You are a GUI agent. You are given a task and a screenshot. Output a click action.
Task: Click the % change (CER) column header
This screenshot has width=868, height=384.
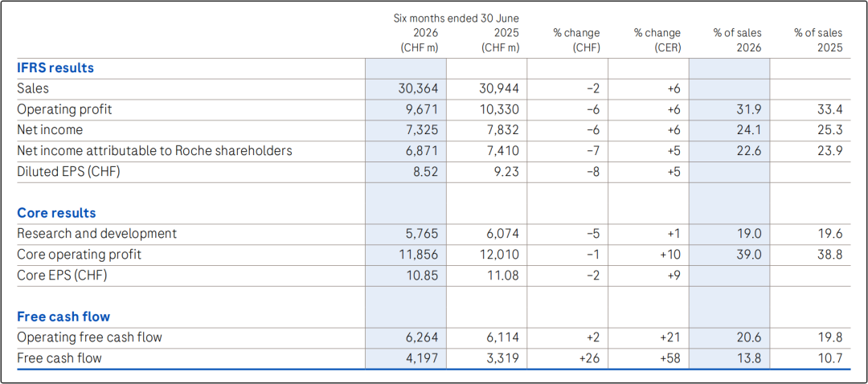[657, 40]
